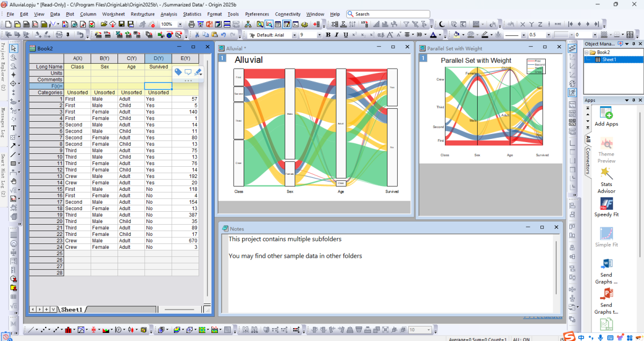Click the Cut scissors icon
Screen dimensions: 644x341
tap(197, 35)
